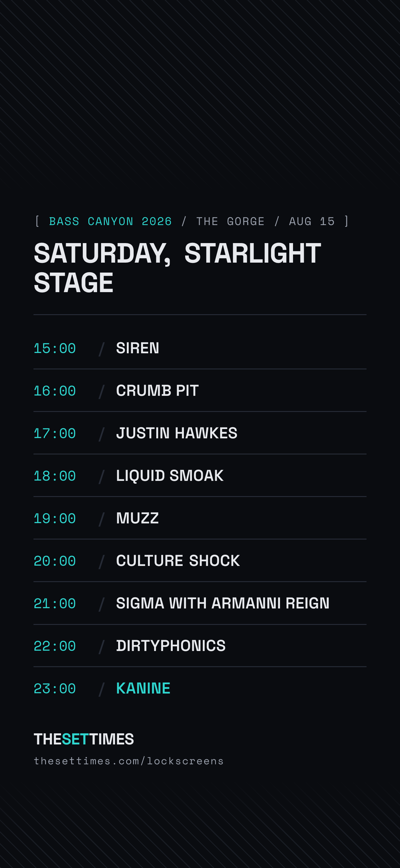The image size is (400, 868).
Task: Select LIQUID SMOAK in the lineup
Action: click(x=170, y=476)
